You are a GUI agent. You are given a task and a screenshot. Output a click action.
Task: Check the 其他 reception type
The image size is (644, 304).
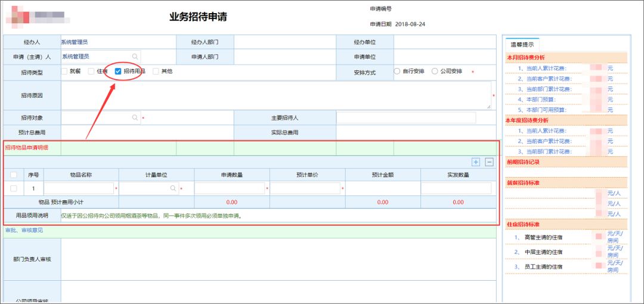[156, 71]
